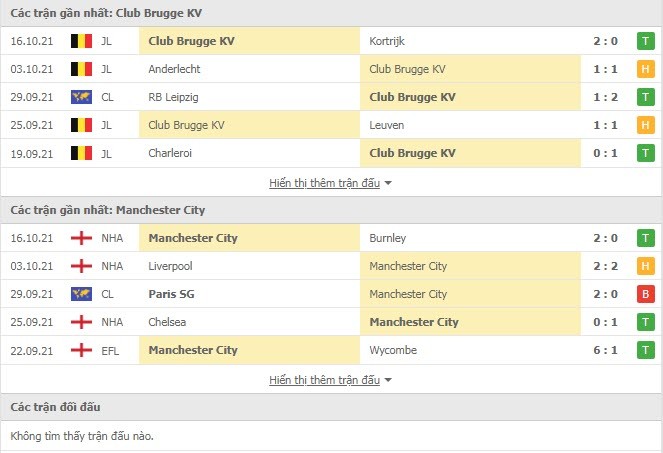Click red B badge for Paris SG match
This screenshot has width=663, height=453.
[x=645, y=294]
